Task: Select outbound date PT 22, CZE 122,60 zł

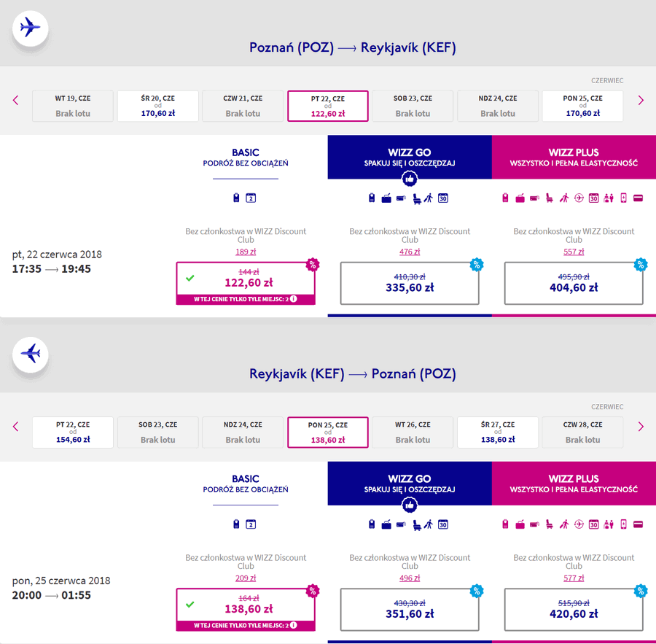Action: point(327,106)
